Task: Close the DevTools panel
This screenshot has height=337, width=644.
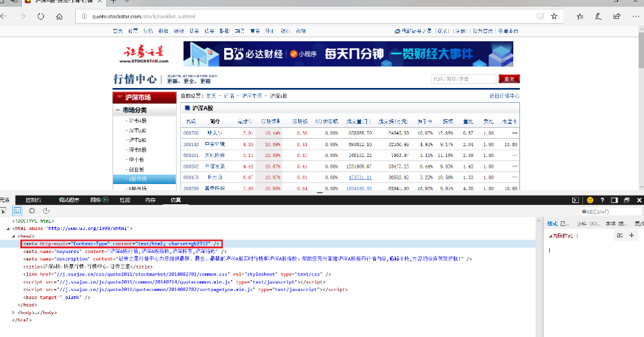Action: tap(639, 200)
